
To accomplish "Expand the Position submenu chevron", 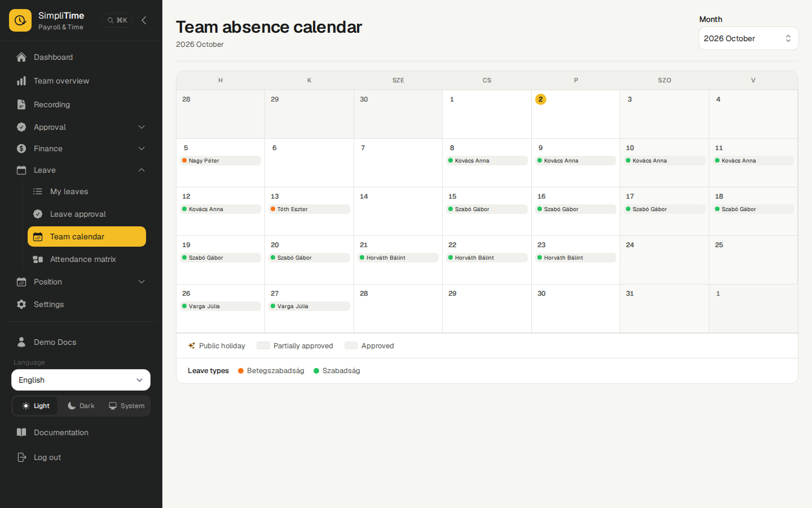I will [142, 282].
